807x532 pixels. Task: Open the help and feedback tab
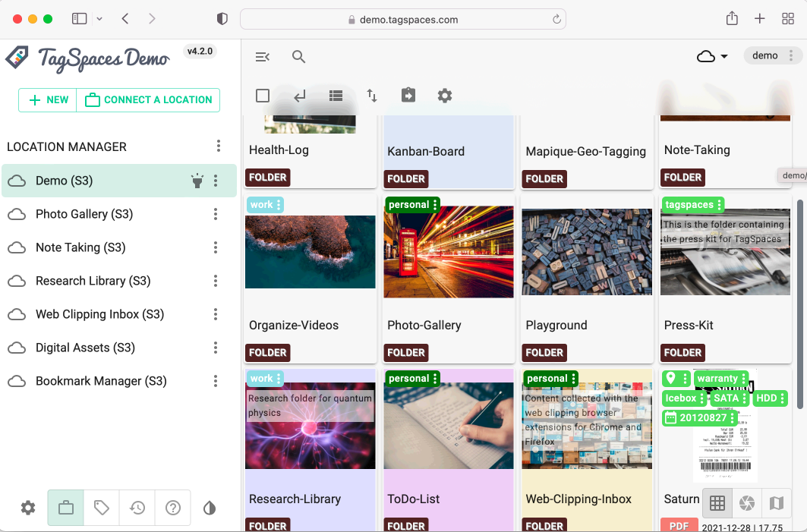click(173, 508)
